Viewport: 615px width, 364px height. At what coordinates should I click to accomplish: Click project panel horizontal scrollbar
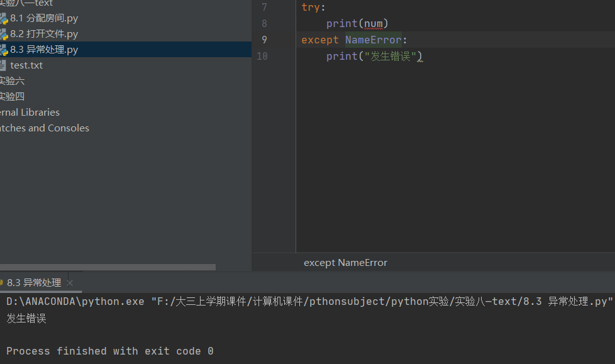pos(108,267)
